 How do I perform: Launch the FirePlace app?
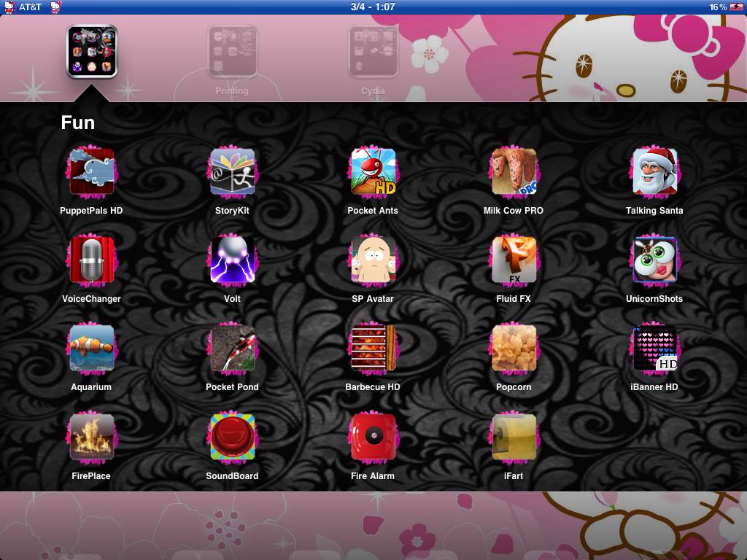click(x=91, y=437)
